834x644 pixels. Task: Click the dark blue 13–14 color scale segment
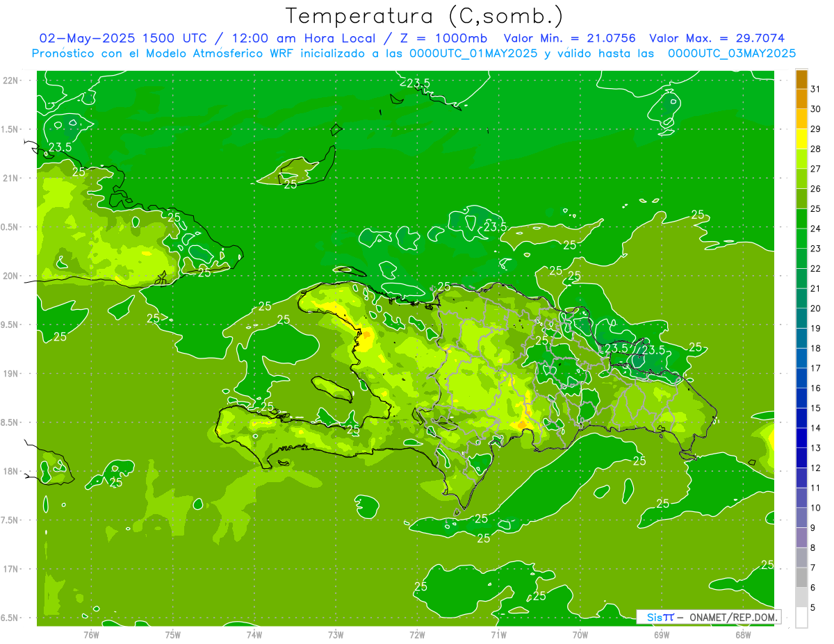tap(801, 438)
